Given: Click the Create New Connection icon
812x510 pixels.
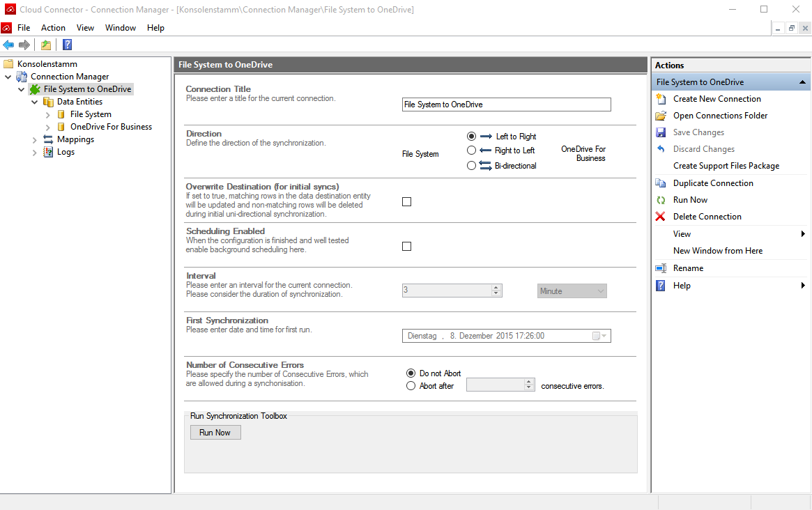Looking at the screenshot, I should [x=661, y=99].
